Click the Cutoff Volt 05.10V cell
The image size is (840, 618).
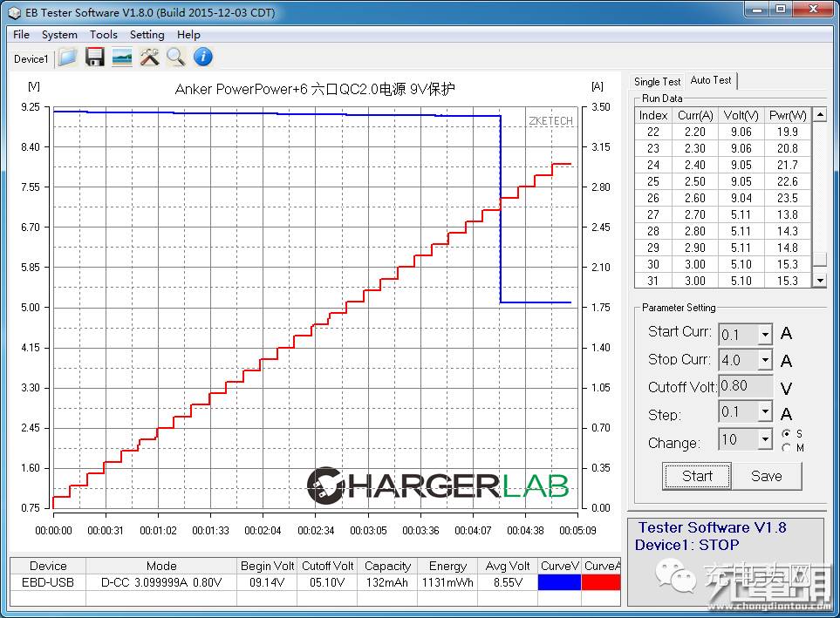[x=327, y=582]
